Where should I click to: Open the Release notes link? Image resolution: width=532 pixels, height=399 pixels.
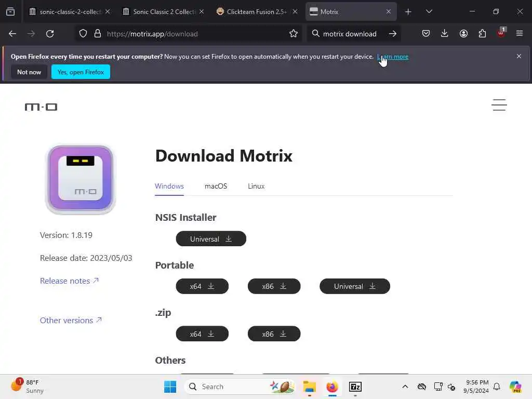point(69,281)
